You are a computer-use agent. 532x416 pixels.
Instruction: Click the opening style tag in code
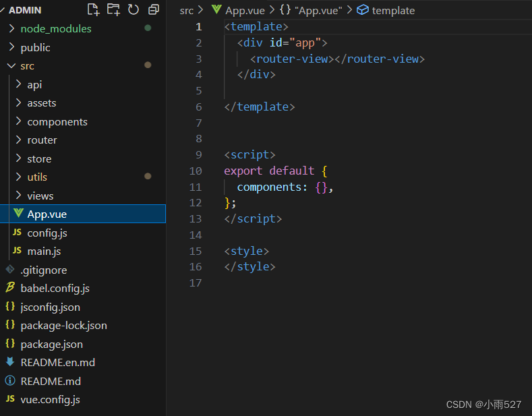click(247, 251)
